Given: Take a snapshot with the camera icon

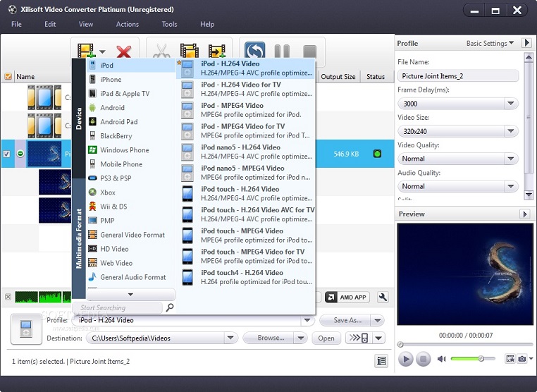Looking at the screenshot, I should point(522,359).
